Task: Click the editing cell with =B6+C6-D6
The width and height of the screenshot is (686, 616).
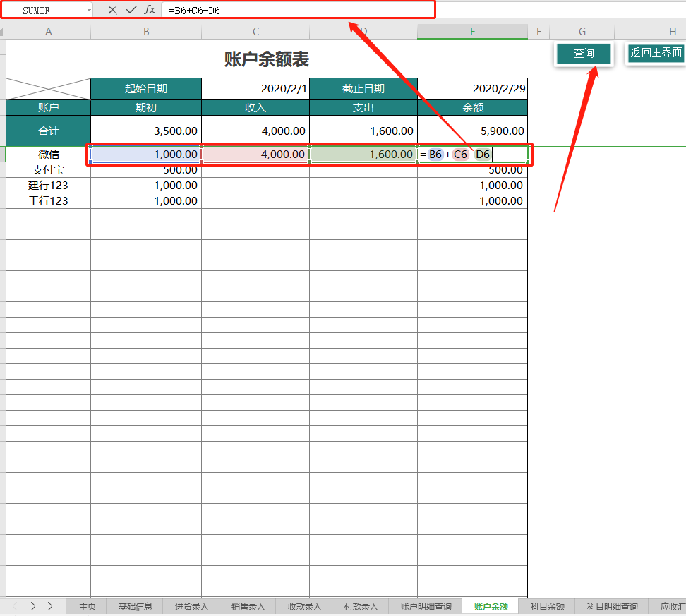Action: coord(472,155)
